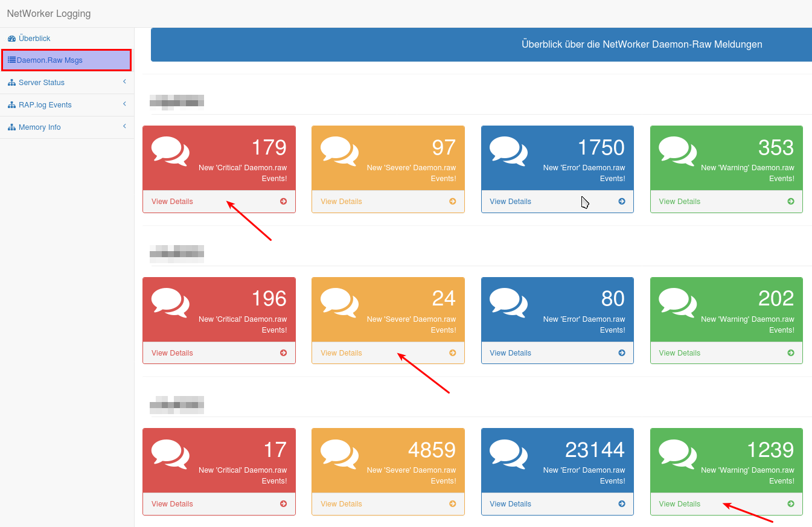Click comments icon on 202 Warning card

[677, 302]
